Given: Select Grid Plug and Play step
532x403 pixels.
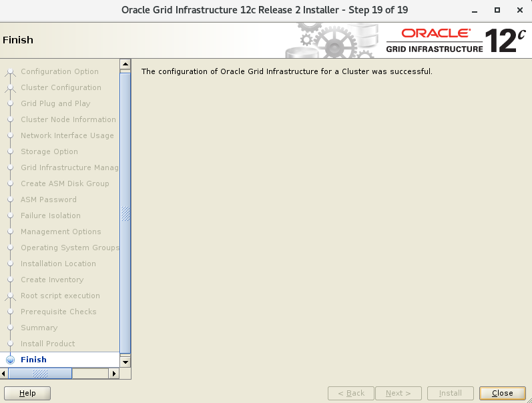Looking at the screenshot, I should point(55,103).
